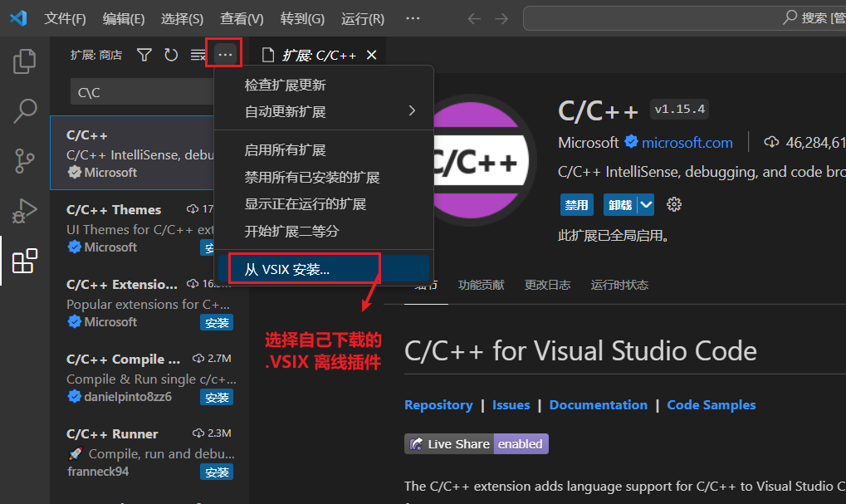This screenshot has height=504, width=846.
Task: Select the C/C++ Extension Pack entry
Action: click(149, 302)
